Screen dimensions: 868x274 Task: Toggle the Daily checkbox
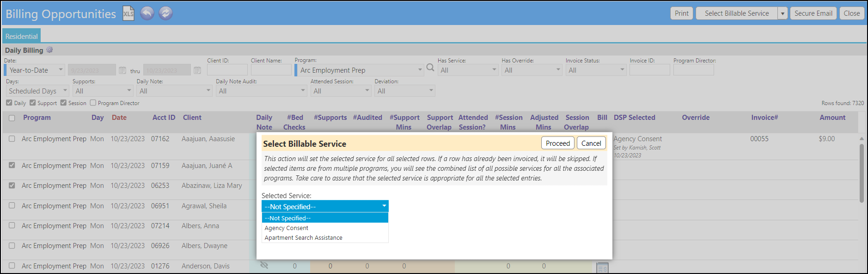pyautogui.click(x=9, y=103)
